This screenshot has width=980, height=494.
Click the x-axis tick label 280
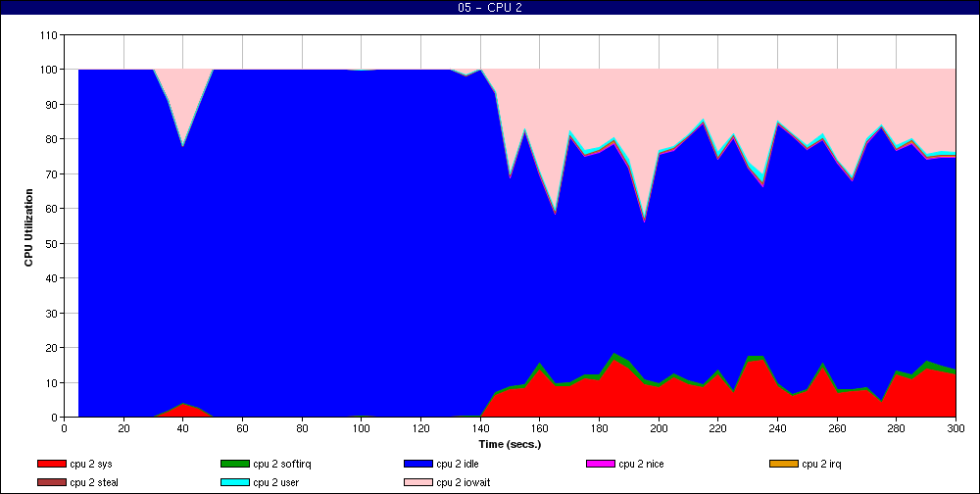tap(897, 428)
